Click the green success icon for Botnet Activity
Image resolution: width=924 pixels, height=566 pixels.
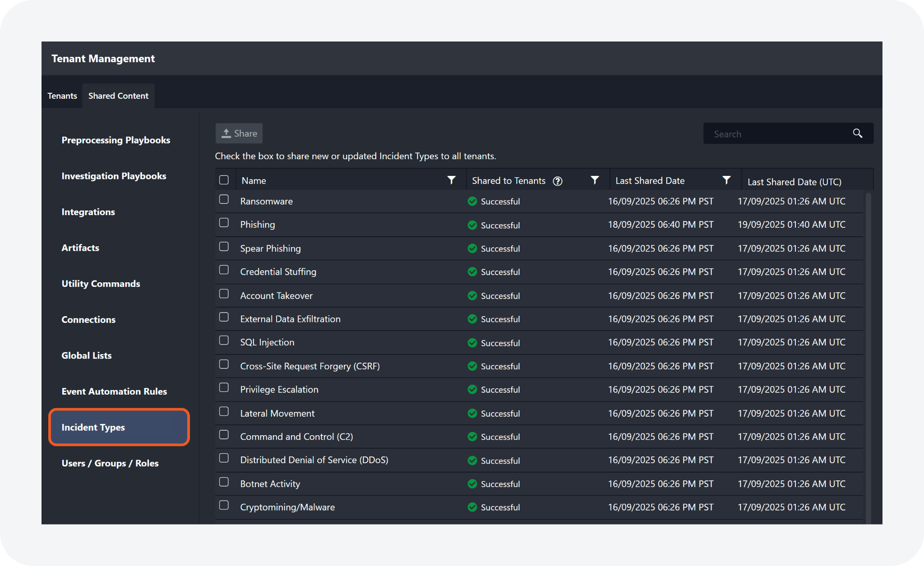[472, 484]
